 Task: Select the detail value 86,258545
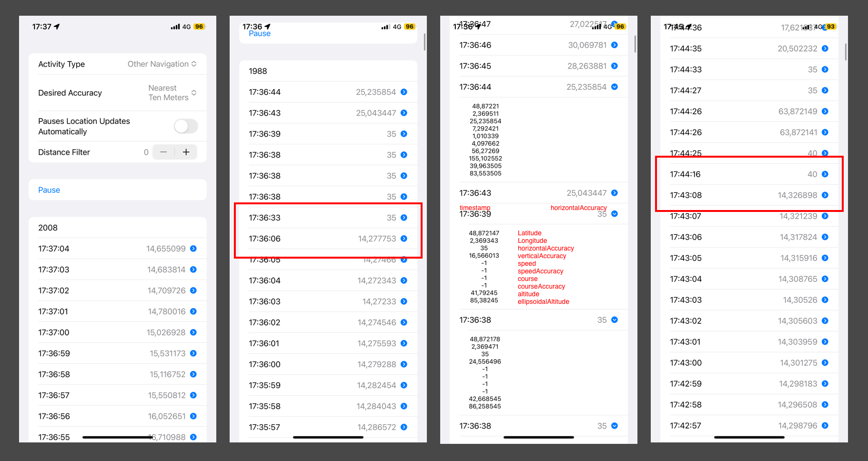pyautogui.click(x=485, y=407)
